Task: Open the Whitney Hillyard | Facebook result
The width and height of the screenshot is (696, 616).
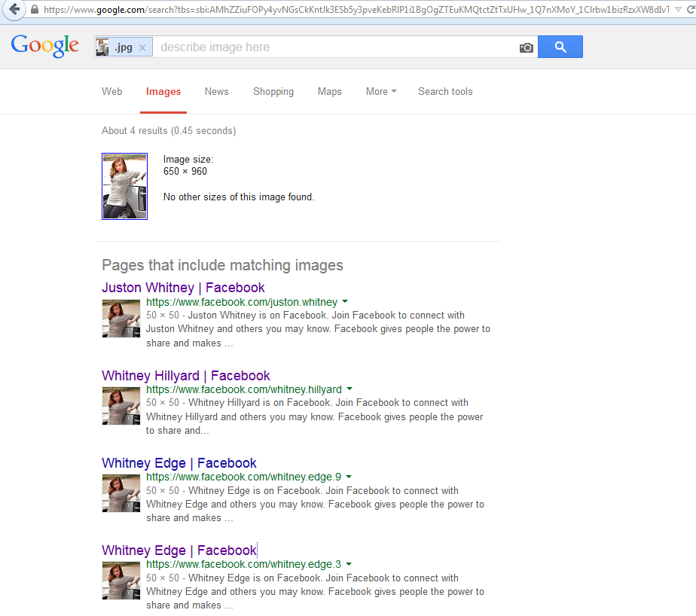Action: pyautogui.click(x=186, y=376)
